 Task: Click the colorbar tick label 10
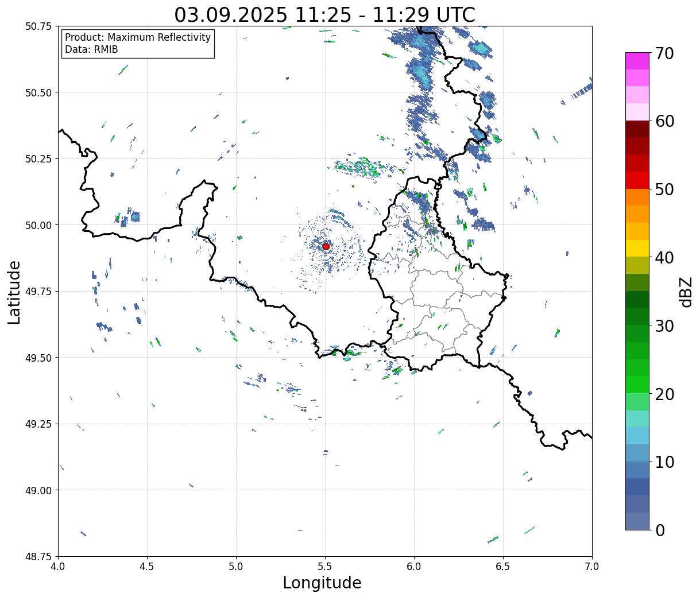[664, 462]
